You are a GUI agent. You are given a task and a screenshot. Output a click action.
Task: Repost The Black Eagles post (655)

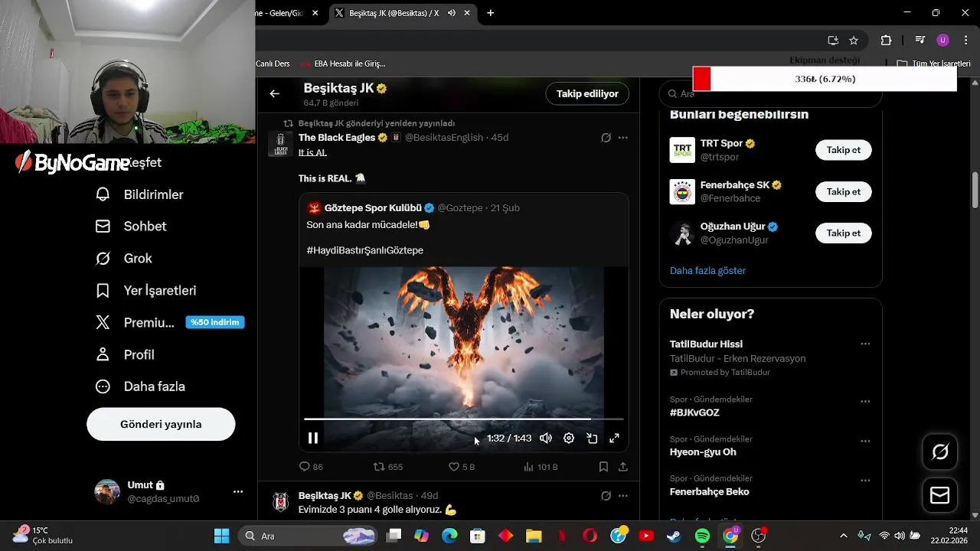click(387, 467)
